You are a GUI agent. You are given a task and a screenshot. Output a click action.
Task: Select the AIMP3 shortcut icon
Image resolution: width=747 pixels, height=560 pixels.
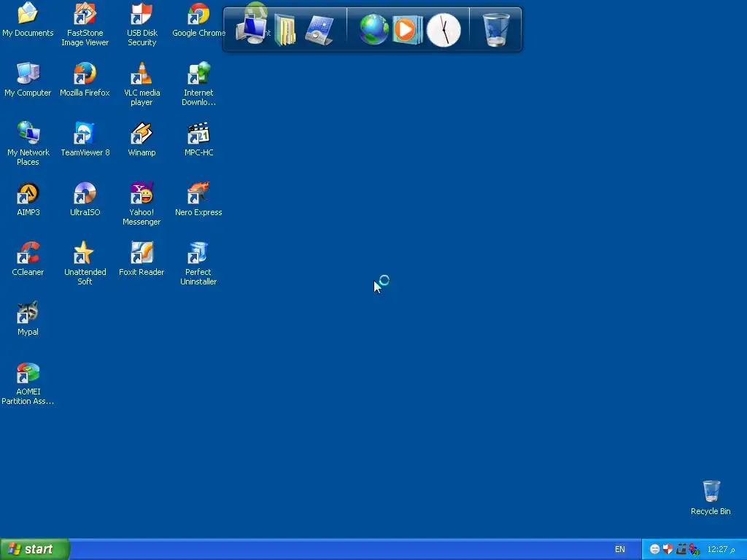[x=28, y=193]
